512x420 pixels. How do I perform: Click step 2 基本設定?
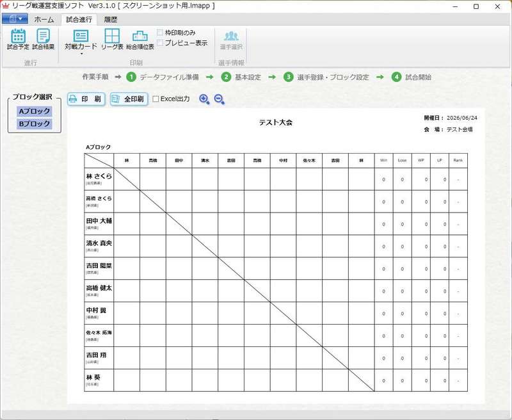click(x=241, y=77)
